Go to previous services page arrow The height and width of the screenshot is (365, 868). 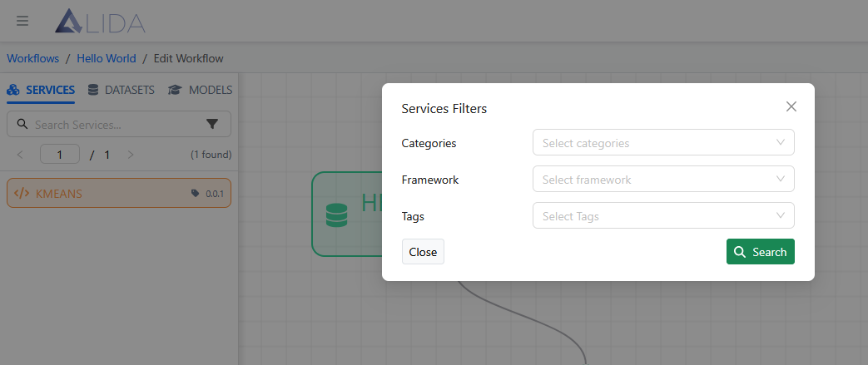(21, 155)
